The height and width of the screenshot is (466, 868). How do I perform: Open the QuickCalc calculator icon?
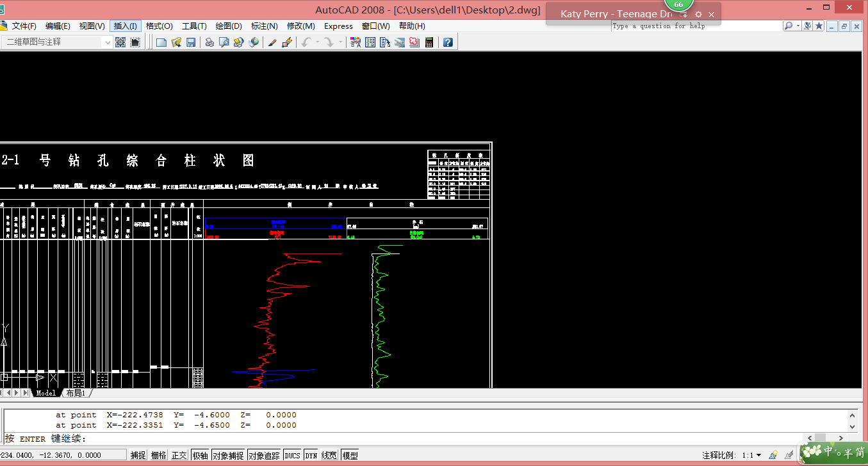click(429, 42)
